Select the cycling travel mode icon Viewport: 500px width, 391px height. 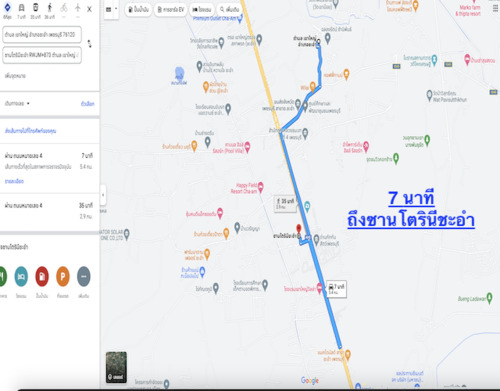pos(64,7)
